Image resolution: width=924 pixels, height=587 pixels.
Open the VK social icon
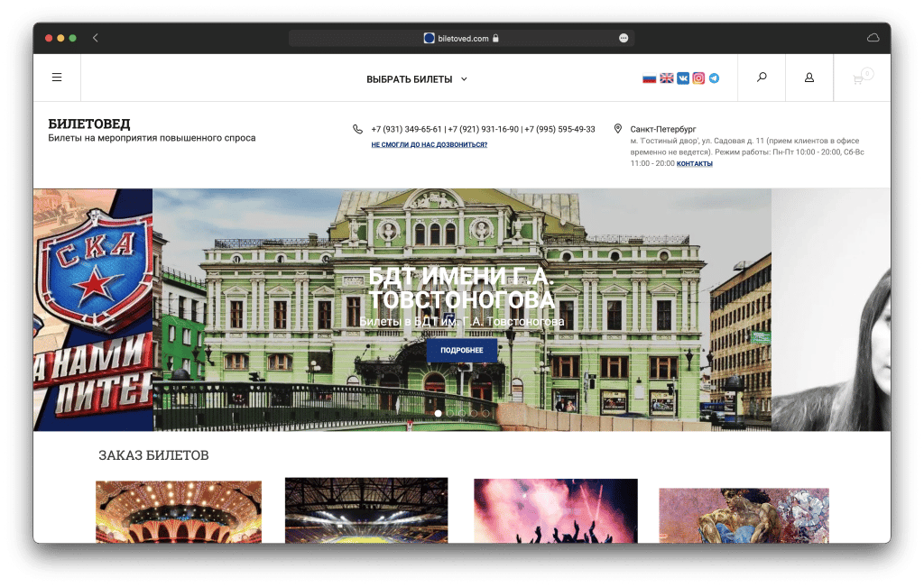pyautogui.click(x=683, y=78)
